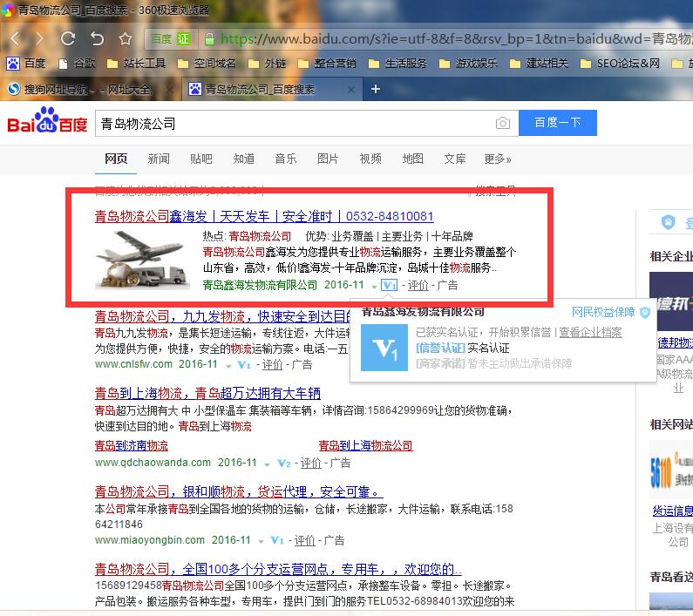Open the 空间域名 bookmark folder

coord(207,64)
